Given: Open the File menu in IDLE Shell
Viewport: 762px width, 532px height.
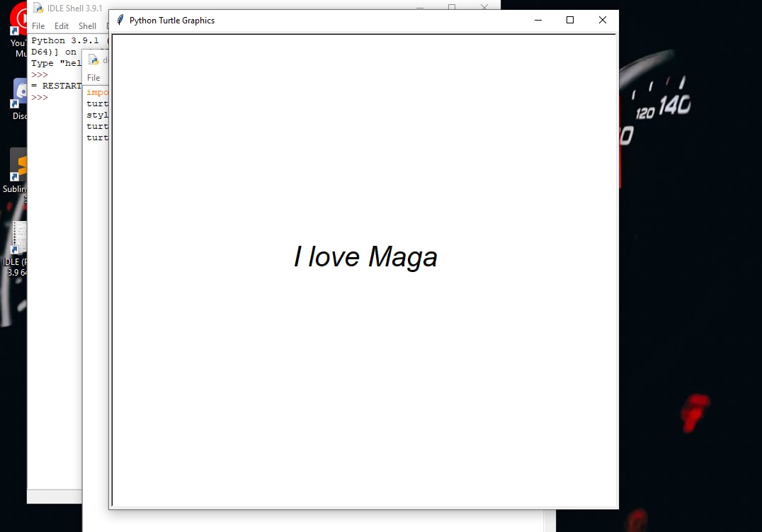Looking at the screenshot, I should tap(38, 26).
